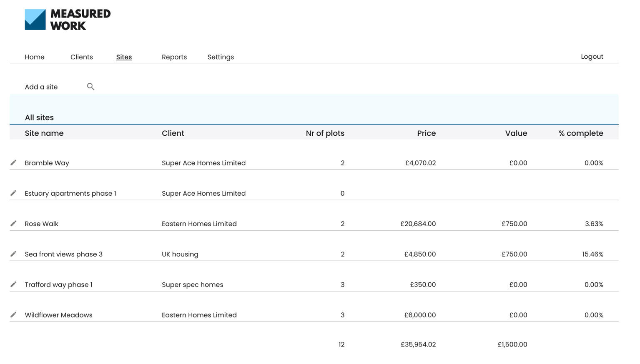This screenshot has width=640, height=364.
Task: Open the search icon next to Add a site
Action: (91, 87)
